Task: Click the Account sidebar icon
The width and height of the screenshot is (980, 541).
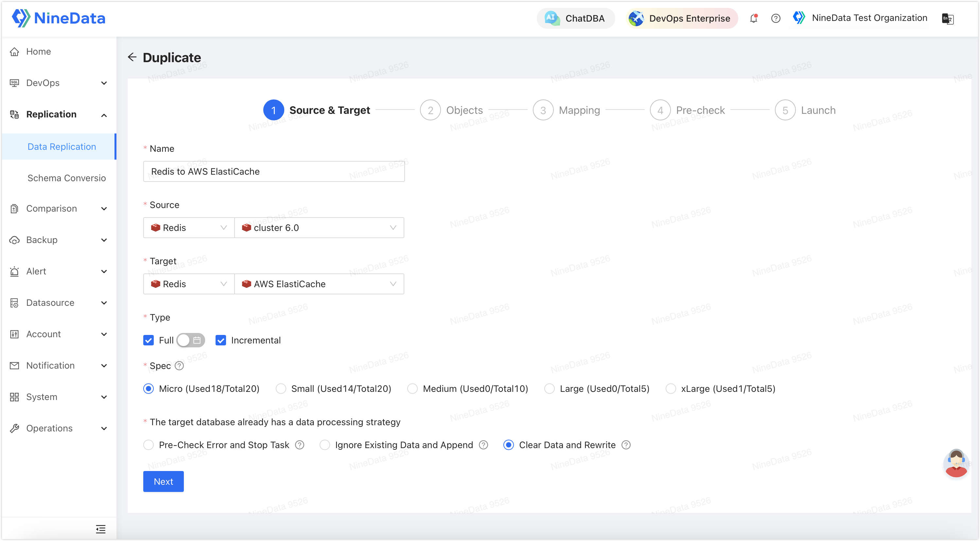Action: (14, 334)
